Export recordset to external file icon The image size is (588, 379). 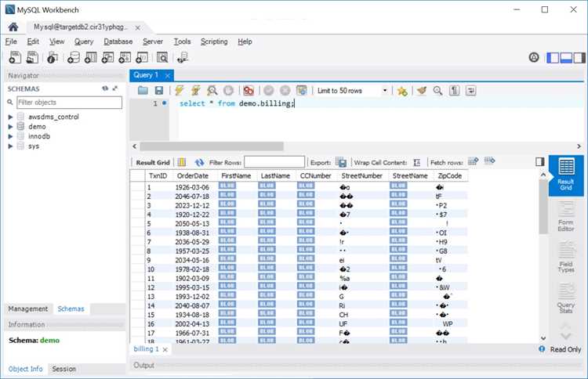341,163
